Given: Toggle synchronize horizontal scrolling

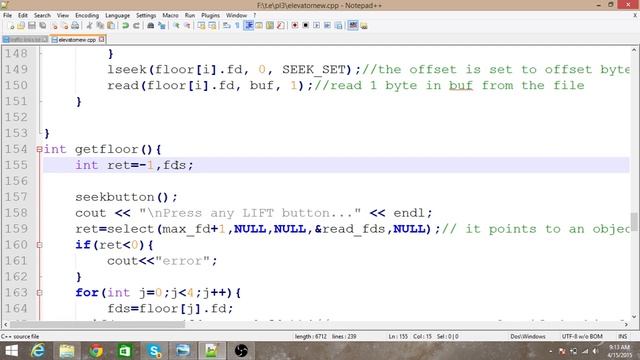Looking at the screenshot, I should (212, 26).
